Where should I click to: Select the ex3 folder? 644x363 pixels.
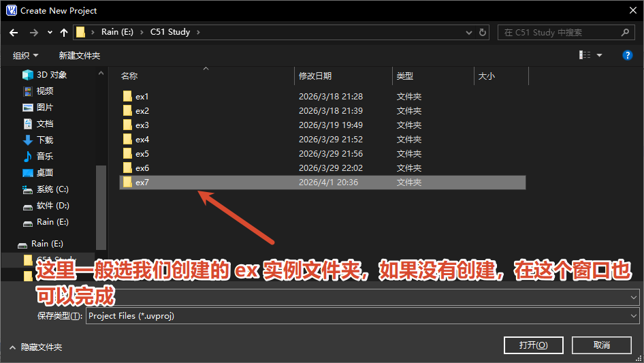click(x=142, y=125)
